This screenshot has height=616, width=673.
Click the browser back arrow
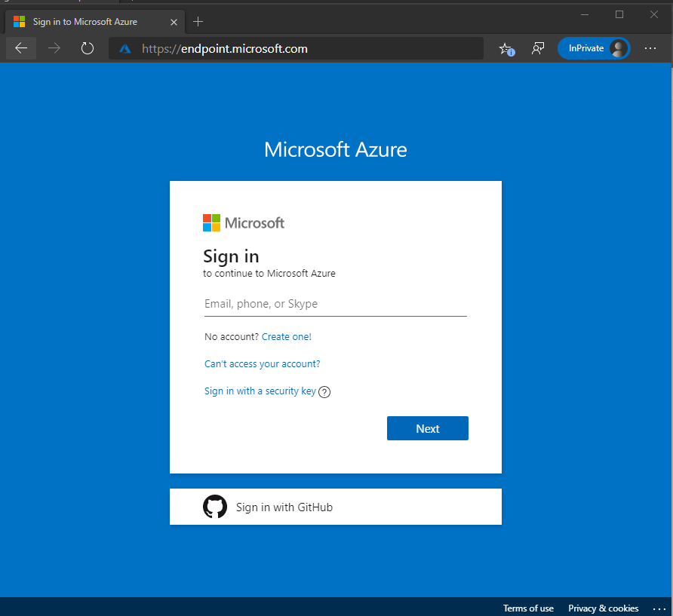coord(21,48)
